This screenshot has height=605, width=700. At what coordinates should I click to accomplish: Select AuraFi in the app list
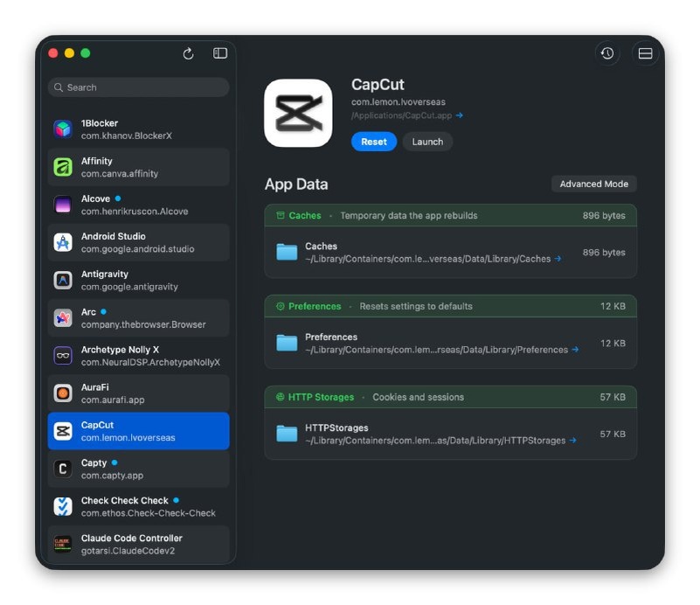tap(138, 393)
